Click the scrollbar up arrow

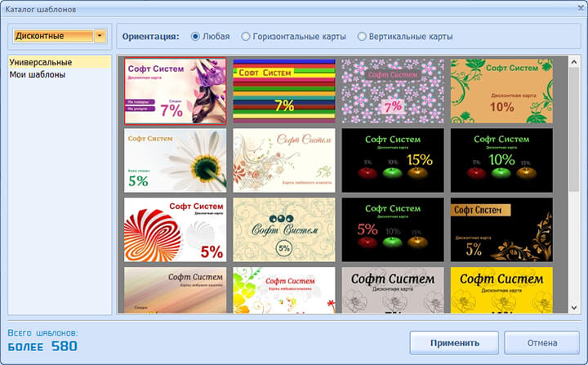coord(574,62)
